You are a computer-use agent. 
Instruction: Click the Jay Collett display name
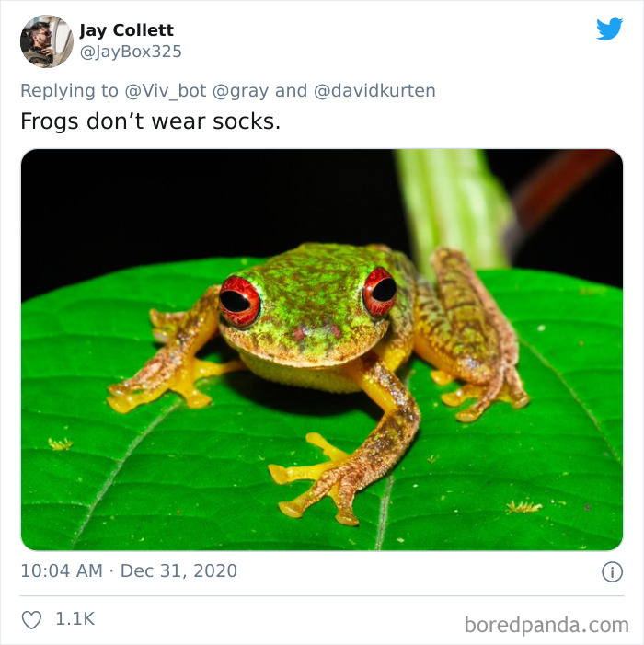(x=126, y=30)
